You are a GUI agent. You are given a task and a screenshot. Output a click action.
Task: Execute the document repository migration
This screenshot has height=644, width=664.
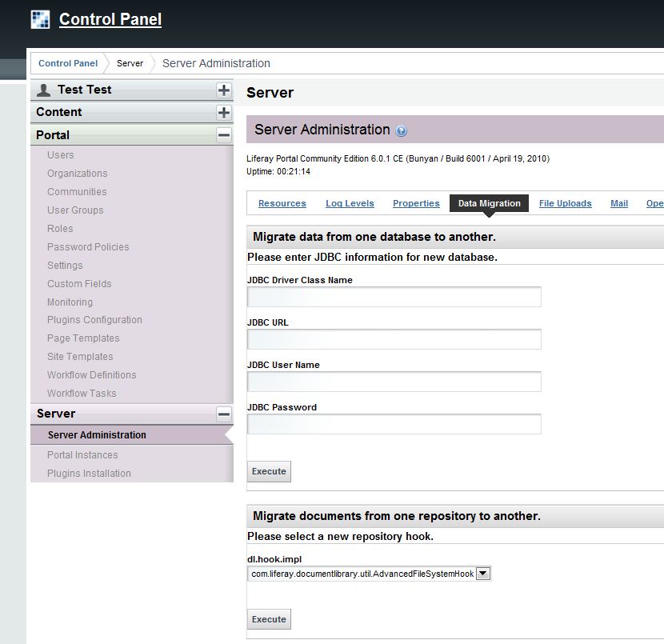coord(269,619)
